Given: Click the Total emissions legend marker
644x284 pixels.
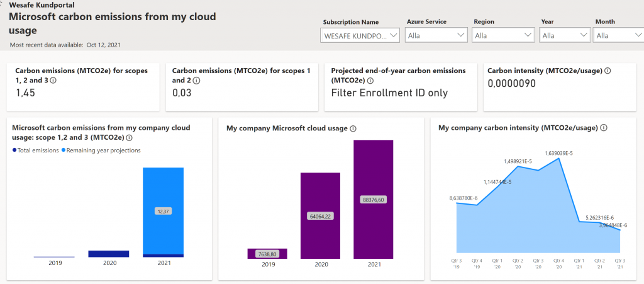Looking at the screenshot, I should [x=14, y=151].
